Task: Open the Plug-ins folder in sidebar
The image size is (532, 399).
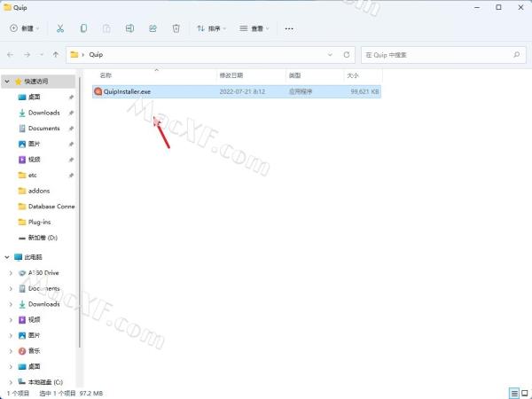Action: [x=39, y=222]
